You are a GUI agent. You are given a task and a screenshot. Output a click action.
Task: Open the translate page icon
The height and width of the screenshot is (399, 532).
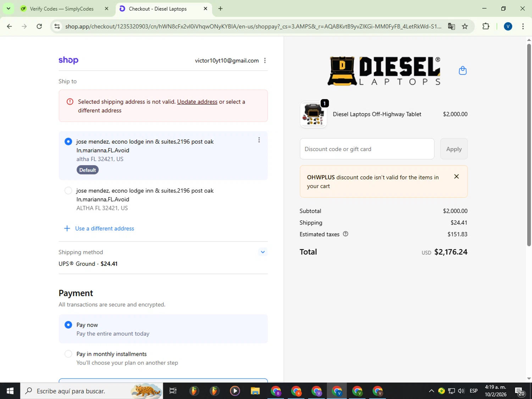(451, 27)
